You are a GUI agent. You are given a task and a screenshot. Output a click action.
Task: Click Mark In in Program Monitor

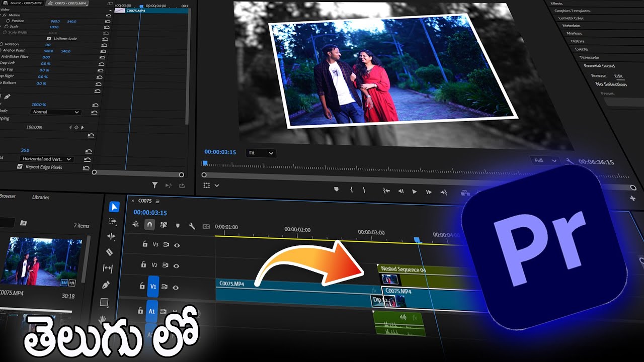(351, 190)
